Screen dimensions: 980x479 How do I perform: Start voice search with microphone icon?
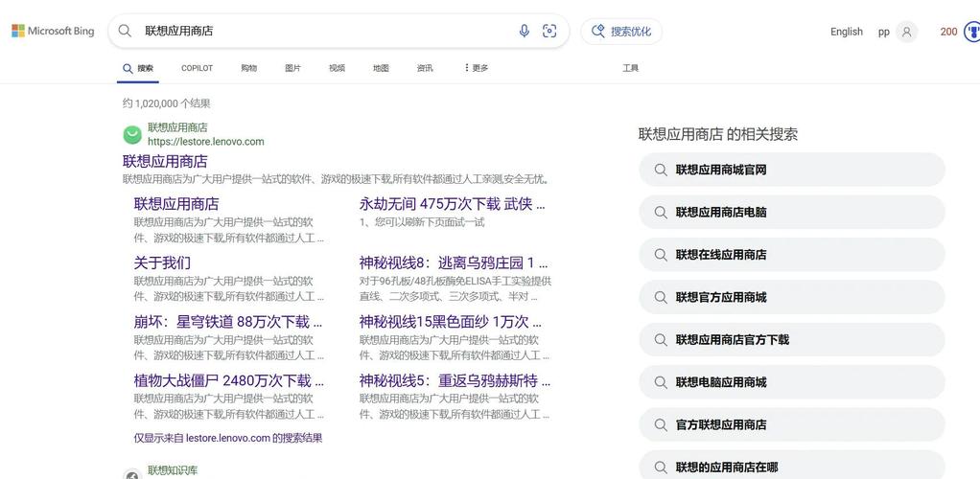click(x=525, y=32)
